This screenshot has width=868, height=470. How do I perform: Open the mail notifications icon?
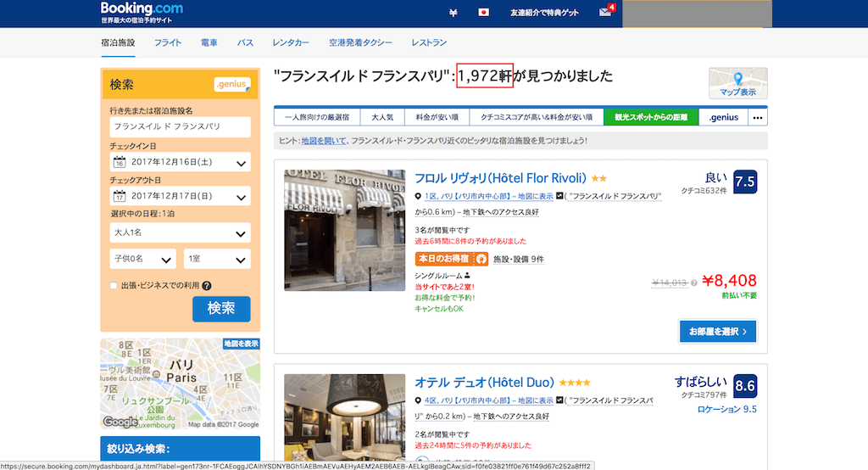coord(605,12)
